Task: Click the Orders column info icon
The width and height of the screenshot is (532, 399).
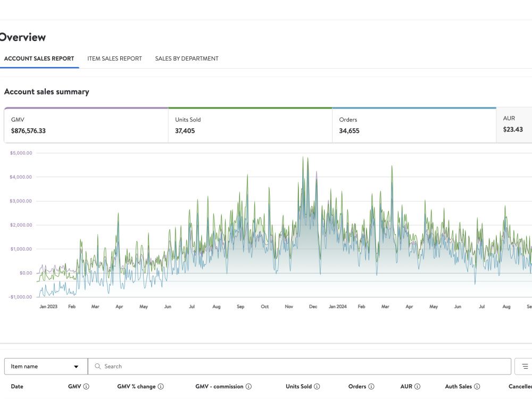Action: [x=371, y=386]
